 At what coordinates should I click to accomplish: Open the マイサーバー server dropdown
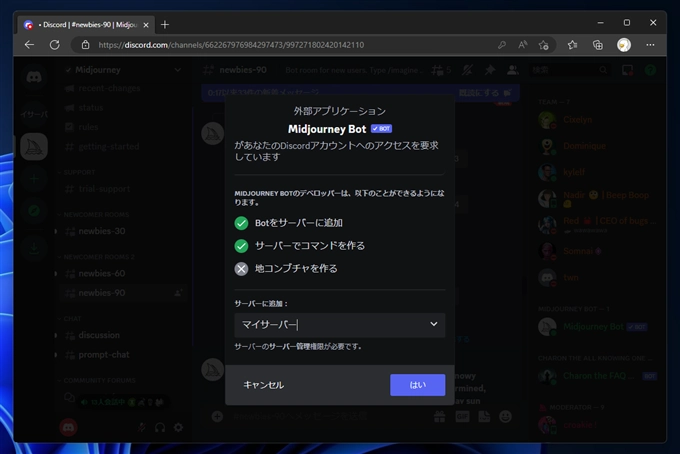(340, 325)
